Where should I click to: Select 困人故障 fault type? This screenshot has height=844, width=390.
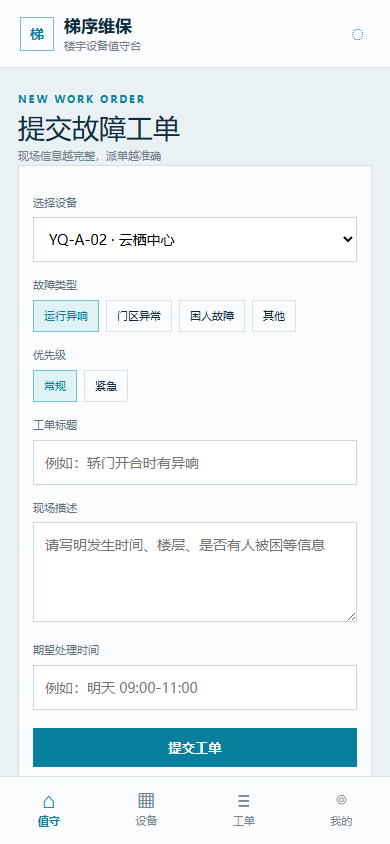(x=212, y=316)
